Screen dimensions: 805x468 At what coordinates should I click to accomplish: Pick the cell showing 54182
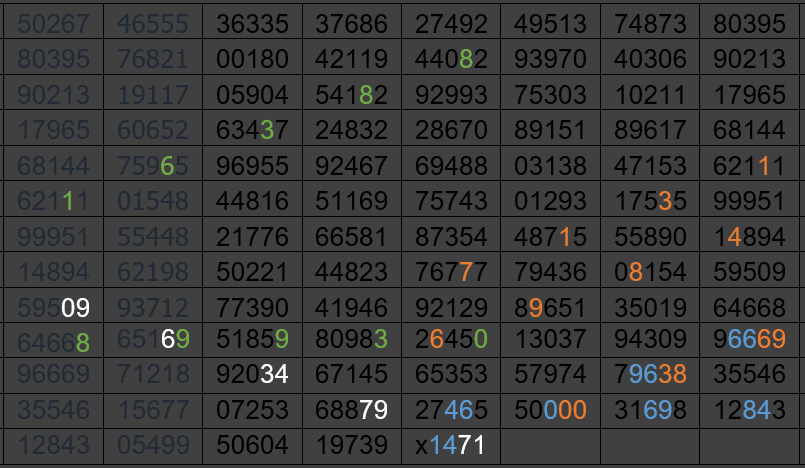pyautogui.click(x=351, y=95)
